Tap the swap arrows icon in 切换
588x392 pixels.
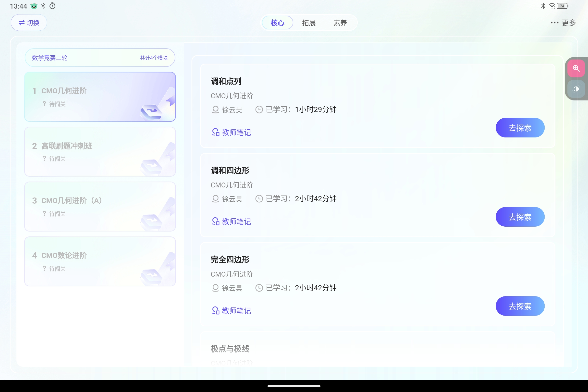tap(22, 23)
